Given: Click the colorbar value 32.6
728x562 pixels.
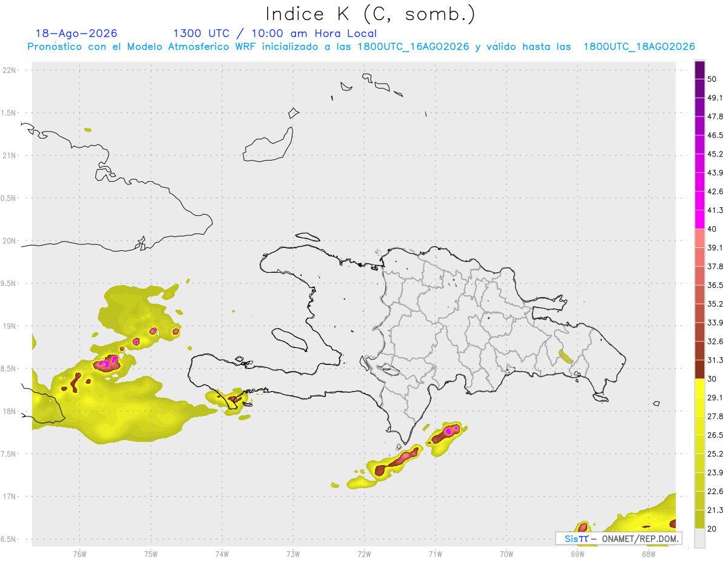Looking at the screenshot, I should [x=716, y=341].
